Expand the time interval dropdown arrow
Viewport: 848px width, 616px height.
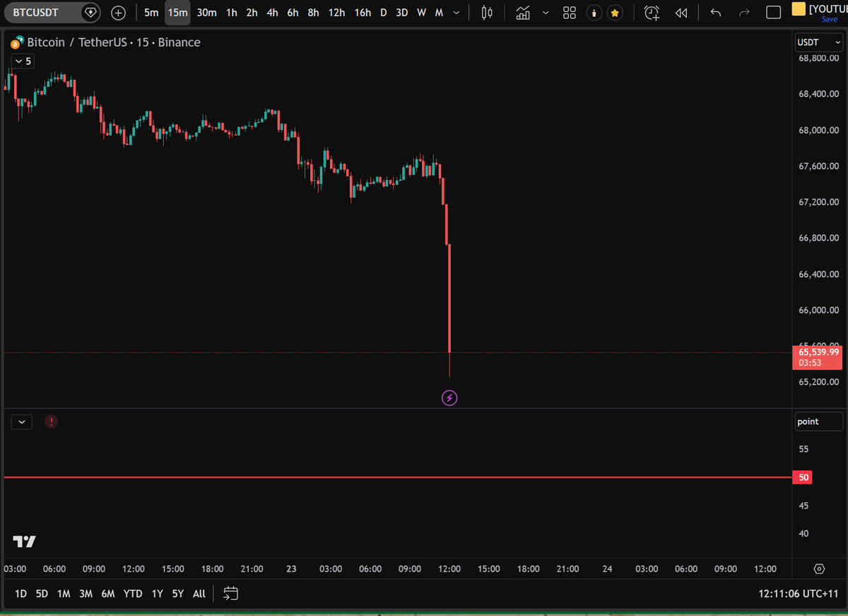point(457,13)
